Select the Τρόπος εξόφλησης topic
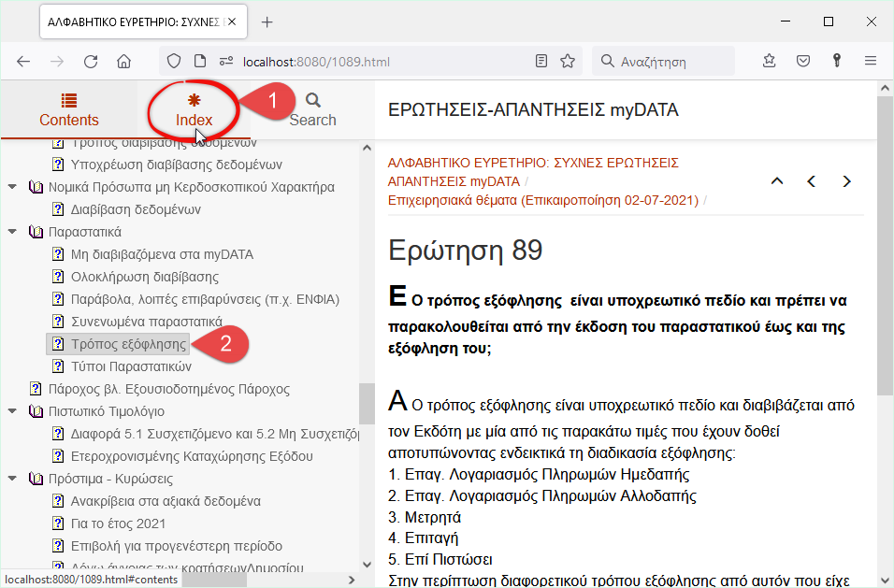The image size is (894, 588). (x=128, y=344)
